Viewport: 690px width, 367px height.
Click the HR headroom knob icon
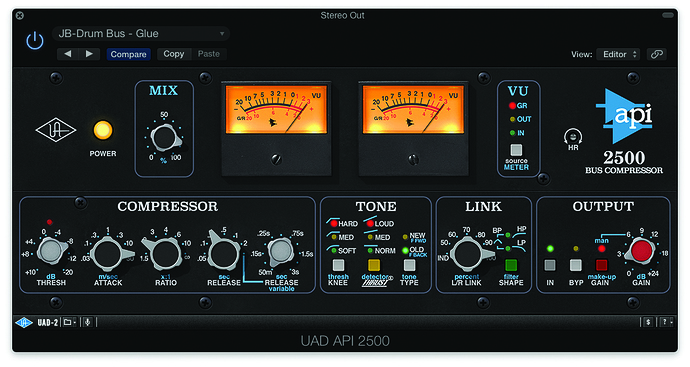point(573,137)
